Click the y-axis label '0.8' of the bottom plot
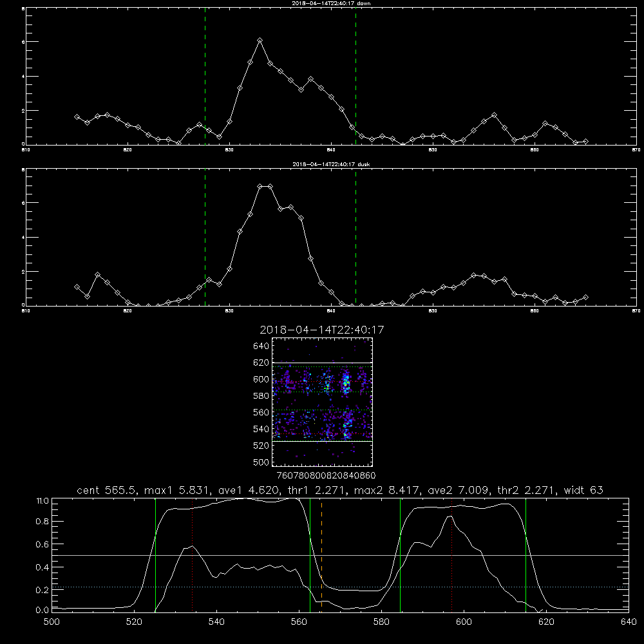Screen dimensions: 644x644 point(43,522)
